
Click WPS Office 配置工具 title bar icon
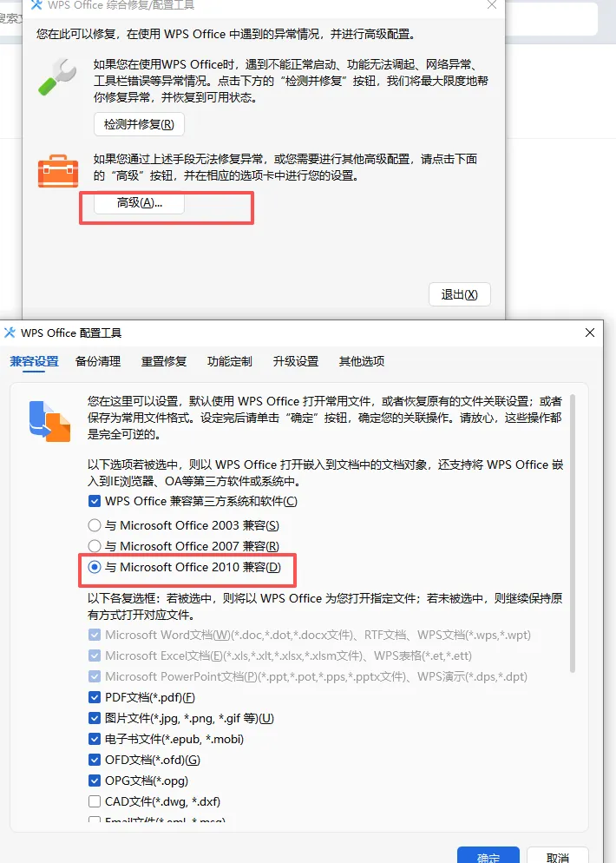10,333
